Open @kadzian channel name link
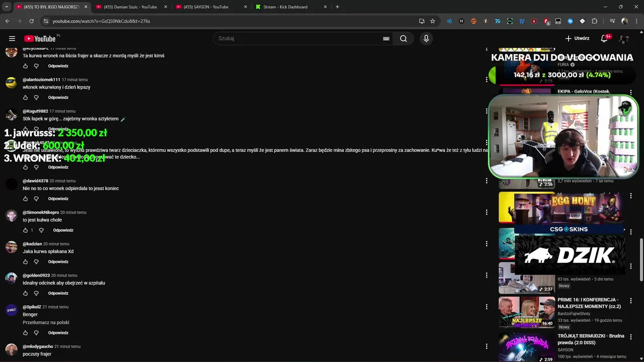 tap(32, 244)
